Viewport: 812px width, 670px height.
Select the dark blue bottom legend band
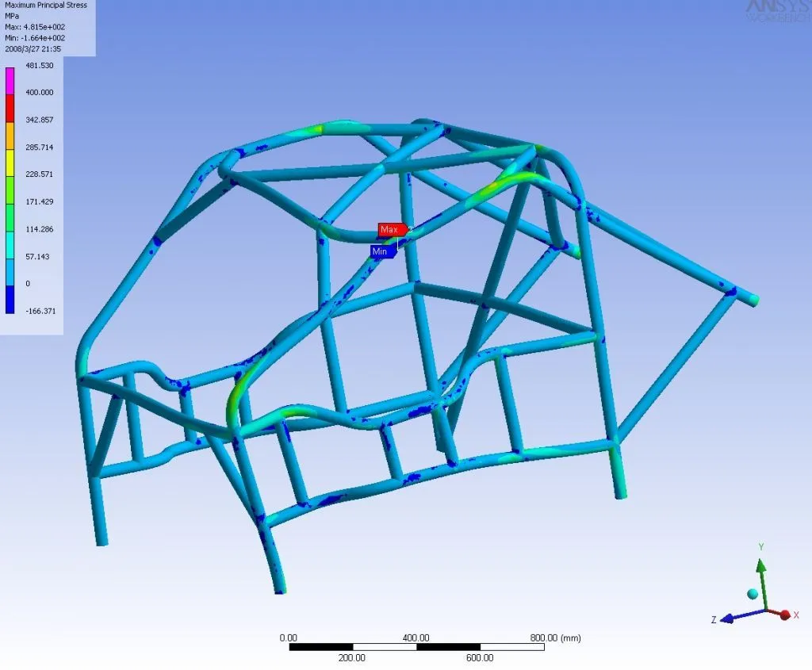pyautogui.click(x=10, y=297)
